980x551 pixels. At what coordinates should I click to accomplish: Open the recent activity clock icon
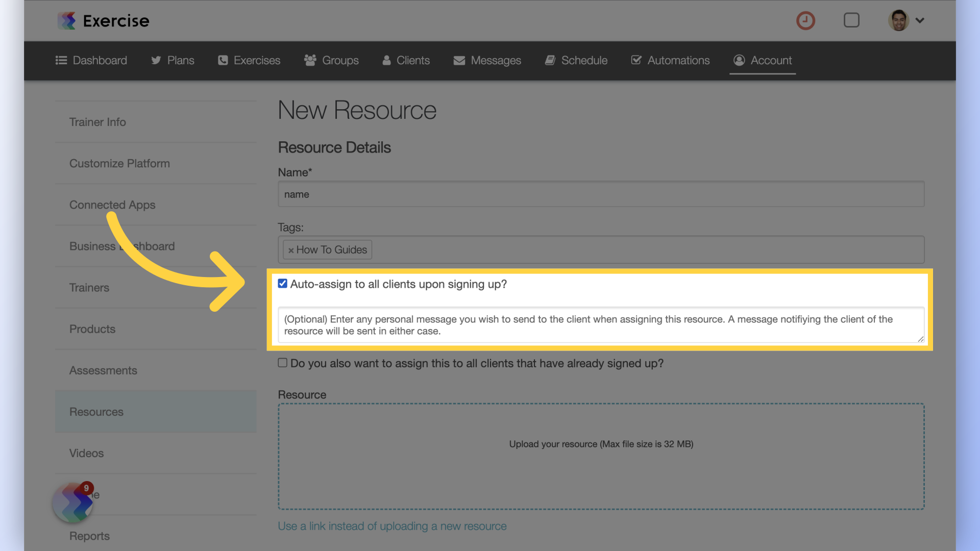805,20
